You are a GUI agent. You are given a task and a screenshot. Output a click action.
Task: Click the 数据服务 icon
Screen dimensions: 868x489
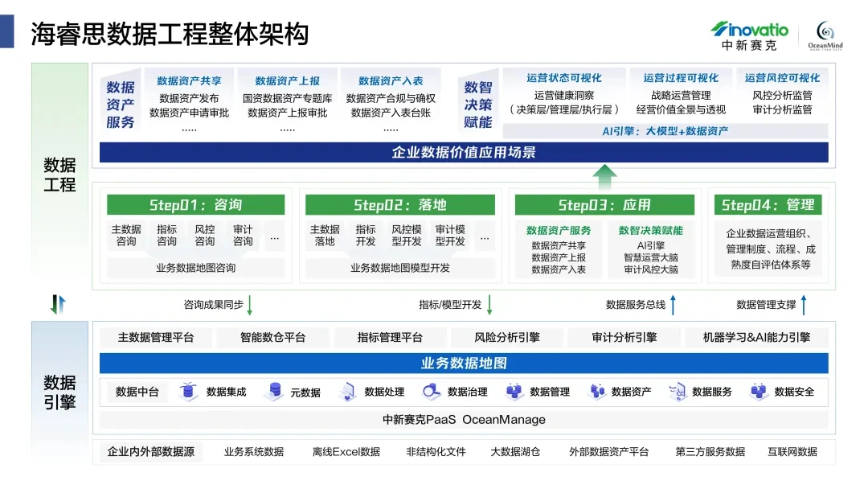click(x=678, y=392)
